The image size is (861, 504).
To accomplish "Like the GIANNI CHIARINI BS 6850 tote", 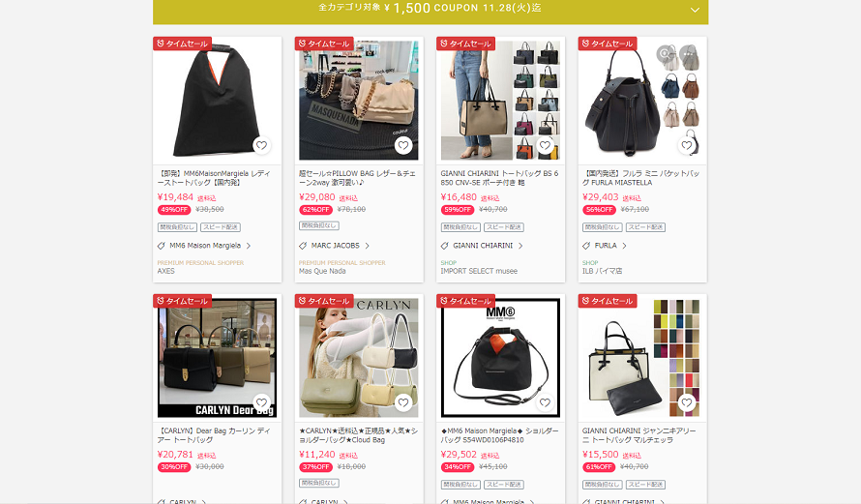I will [x=545, y=145].
